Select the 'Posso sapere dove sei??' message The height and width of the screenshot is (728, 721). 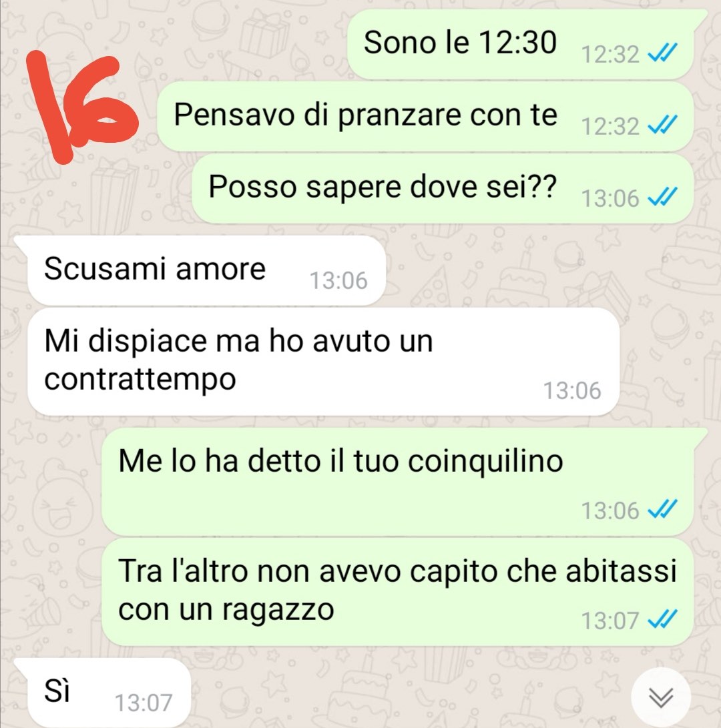(443, 188)
